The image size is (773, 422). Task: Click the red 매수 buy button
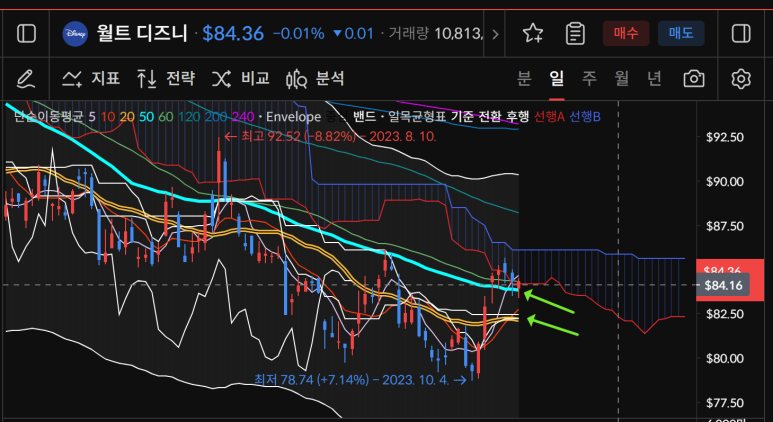click(626, 34)
